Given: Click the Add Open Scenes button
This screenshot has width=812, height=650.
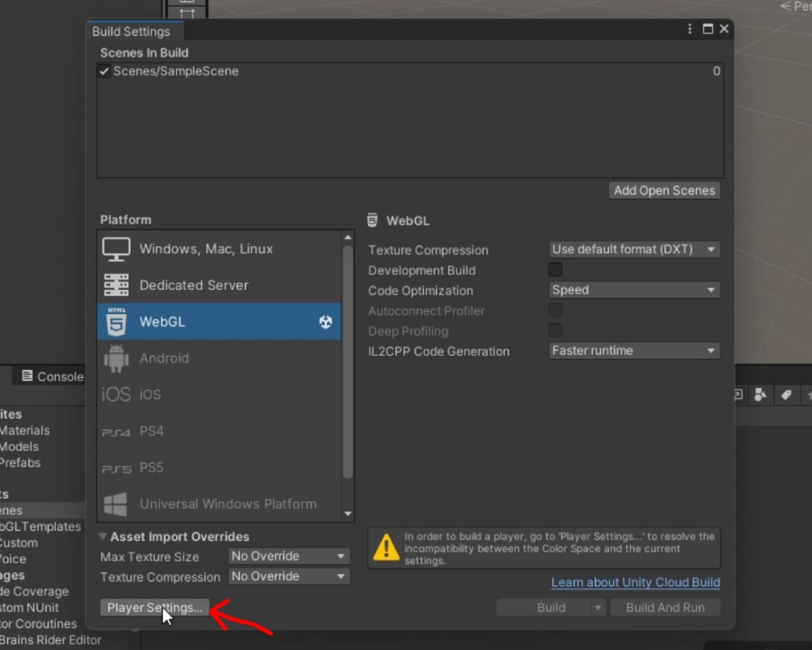Looking at the screenshot, I should tap(664, 190).
